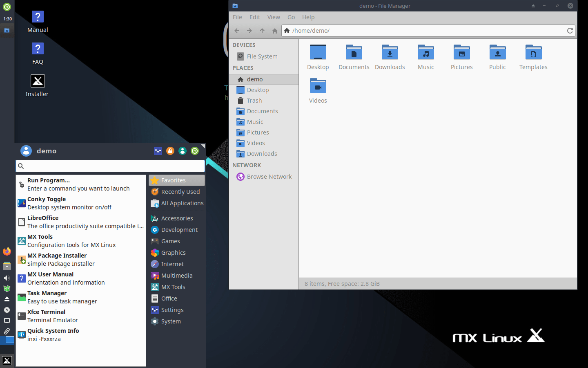Go to parent folder in File Manager
The height and width of the screenshot is (368, 588).
[262, 31]
